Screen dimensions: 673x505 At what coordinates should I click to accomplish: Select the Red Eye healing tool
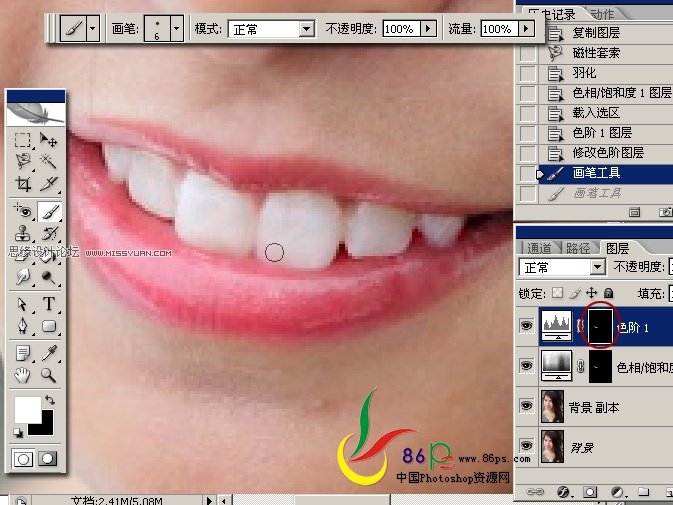22,211
